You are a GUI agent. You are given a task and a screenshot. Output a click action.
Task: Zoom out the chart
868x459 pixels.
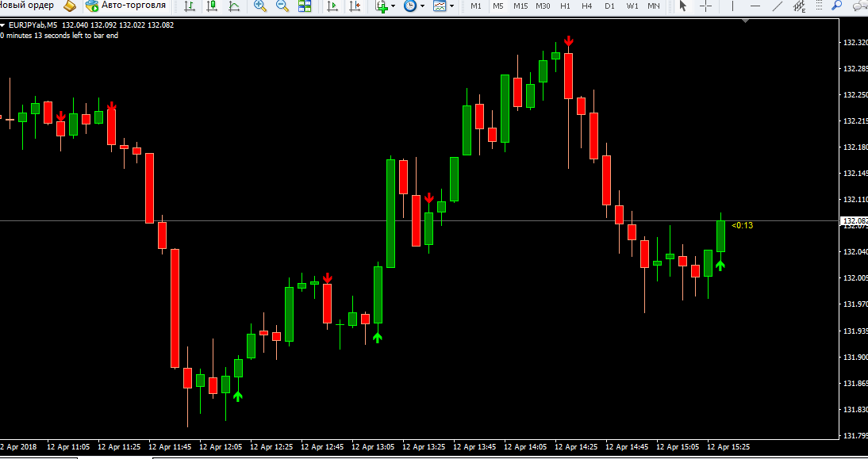coord(282,6)
